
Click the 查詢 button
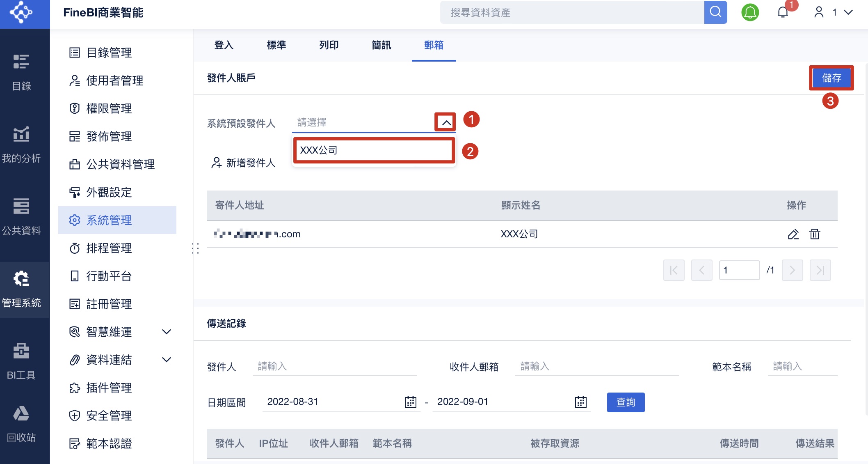click(x=626, y=402)
